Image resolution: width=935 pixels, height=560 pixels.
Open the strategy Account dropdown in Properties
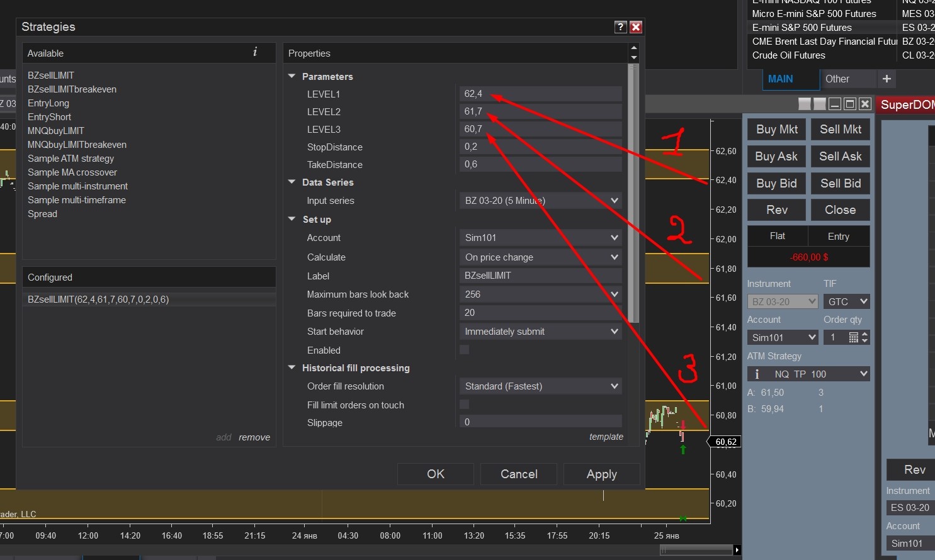point(541,238)
